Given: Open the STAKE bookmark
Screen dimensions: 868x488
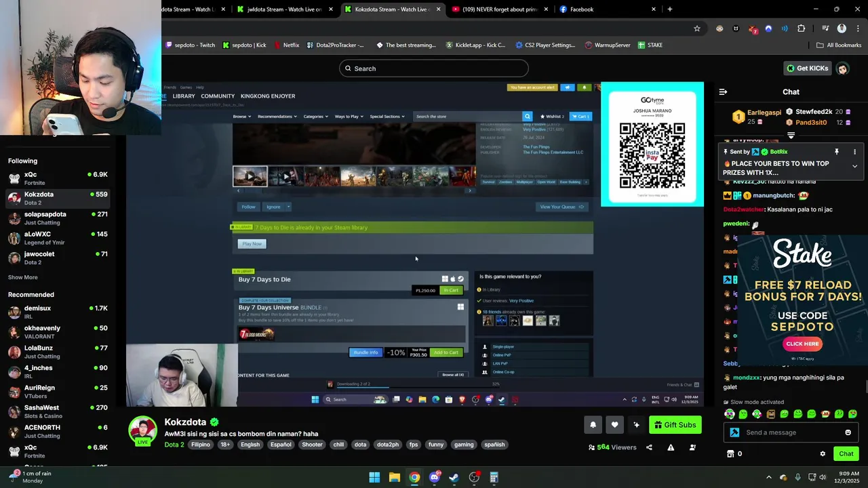Looking at the screenshot, I should tap(650, 45).
